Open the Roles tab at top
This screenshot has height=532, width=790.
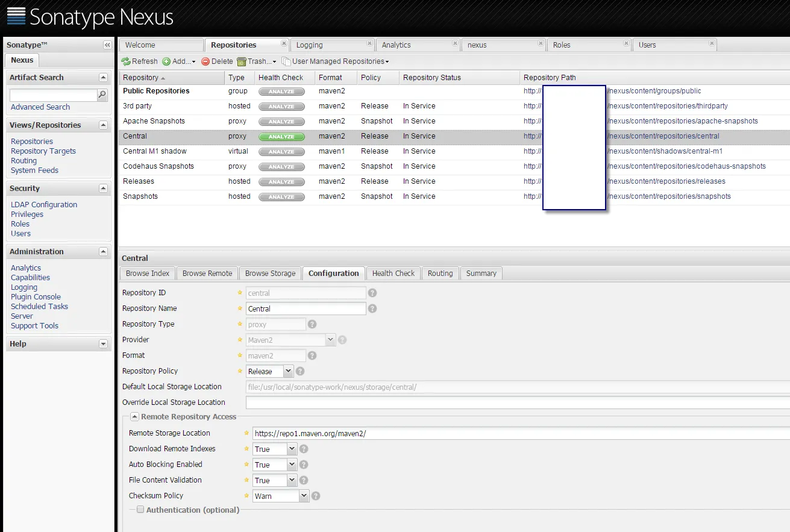tap(562, 45)
